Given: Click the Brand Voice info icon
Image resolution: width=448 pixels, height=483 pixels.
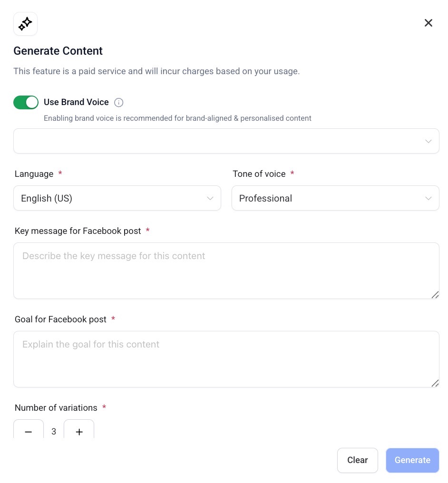Looking at the screenshot, I should coord(119,102).
